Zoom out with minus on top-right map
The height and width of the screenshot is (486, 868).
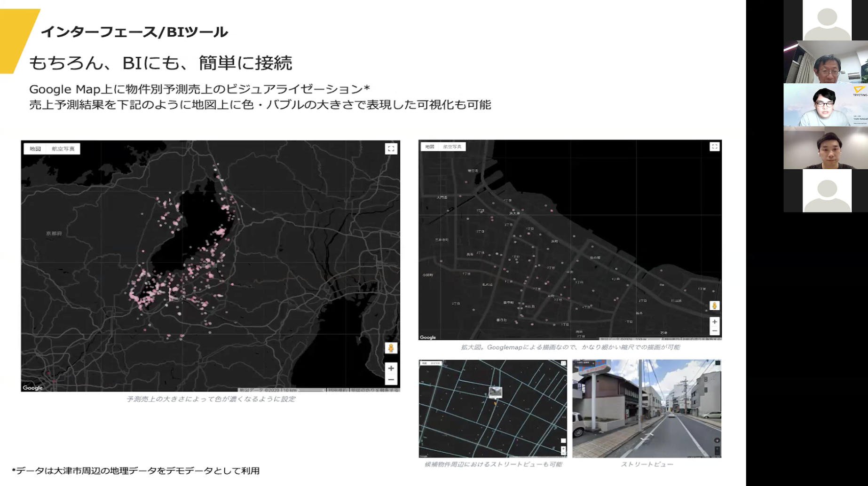point(714,331)
